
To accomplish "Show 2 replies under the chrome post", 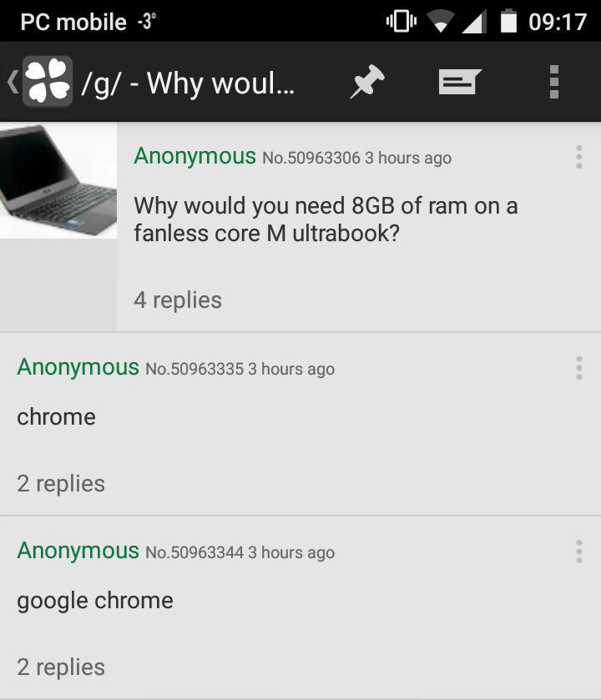I will [x=61, y=483].
